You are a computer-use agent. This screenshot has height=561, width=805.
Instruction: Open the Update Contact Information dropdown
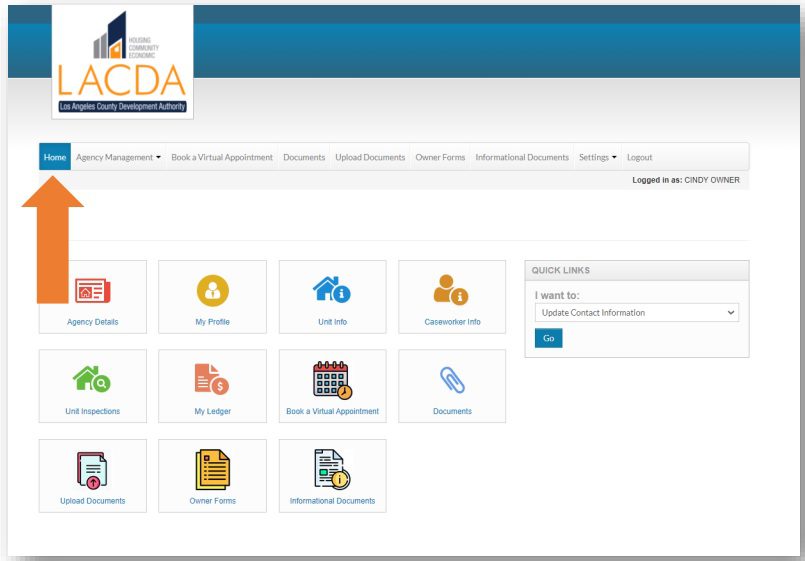click(x=636, y=313)
